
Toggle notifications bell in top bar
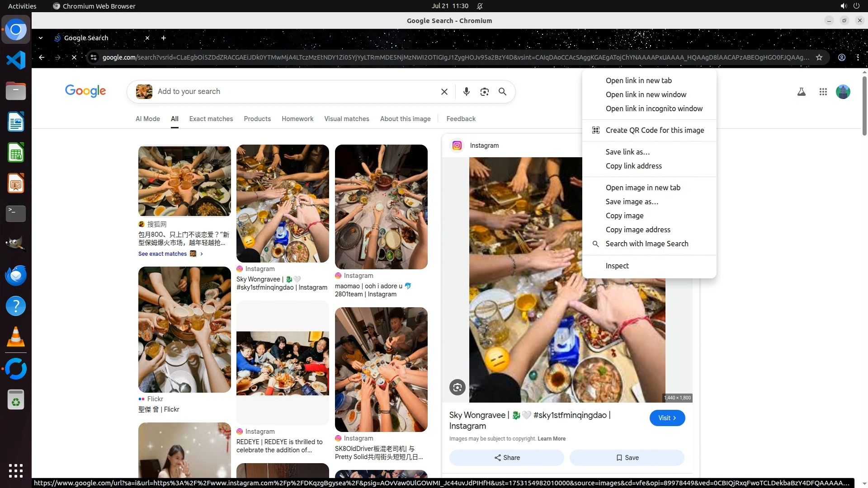[480, 6]
